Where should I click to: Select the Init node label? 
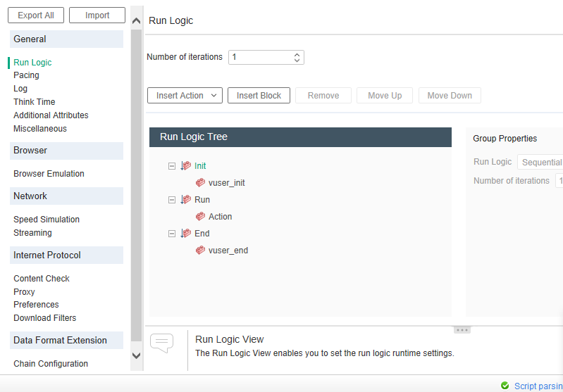pyautogui.click(x=200, y=165)
